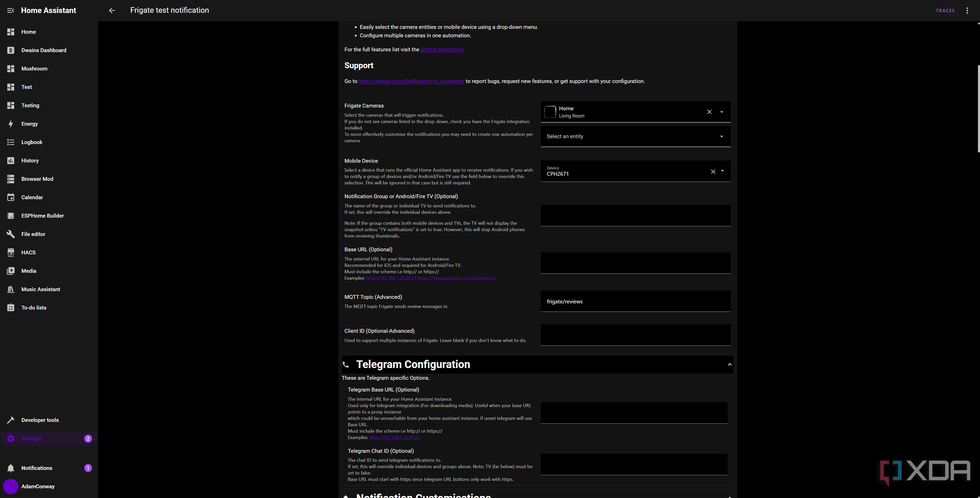Click the Mobile Device label
This screenshot has height=498, width=980.
pos(361,161)
